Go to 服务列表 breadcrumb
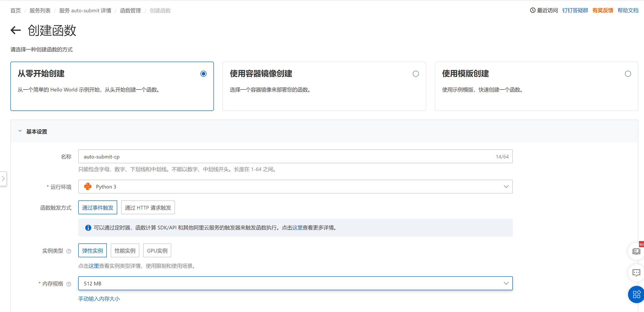The image size is (644, 312). pyautogui.click(x=40, y=11)
